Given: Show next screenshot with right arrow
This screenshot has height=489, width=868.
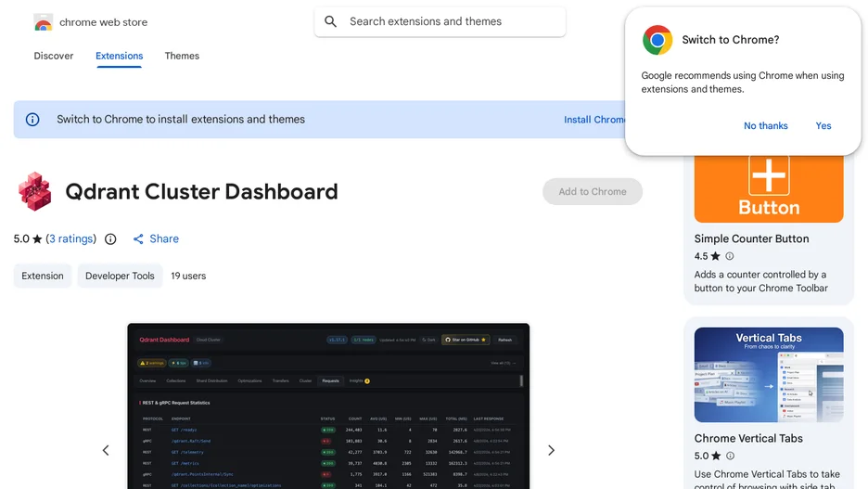Looking at the screenshot, I should pos(551,450).
